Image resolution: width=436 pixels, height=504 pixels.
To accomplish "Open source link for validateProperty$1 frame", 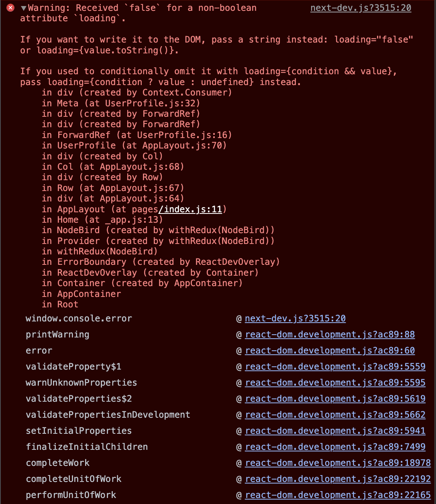I will coord(335,367).
